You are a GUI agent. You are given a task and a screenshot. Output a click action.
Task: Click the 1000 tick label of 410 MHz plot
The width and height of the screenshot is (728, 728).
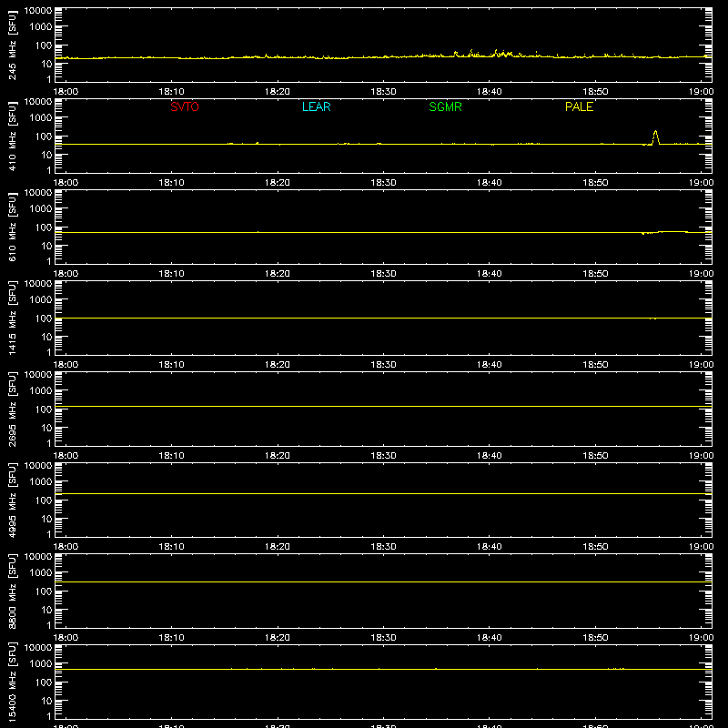click(41, 118)
